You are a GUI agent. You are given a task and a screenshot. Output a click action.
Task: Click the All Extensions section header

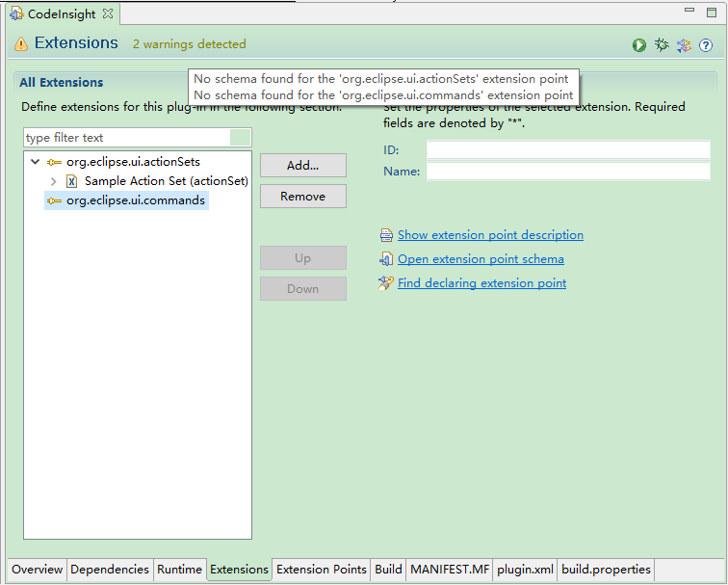point(62,82)
